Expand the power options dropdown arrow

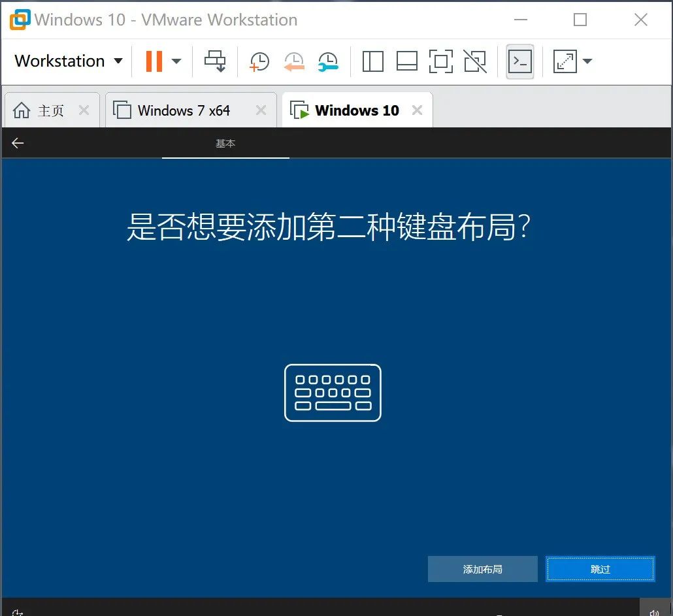pyautogui.click(x=176, y=61)
